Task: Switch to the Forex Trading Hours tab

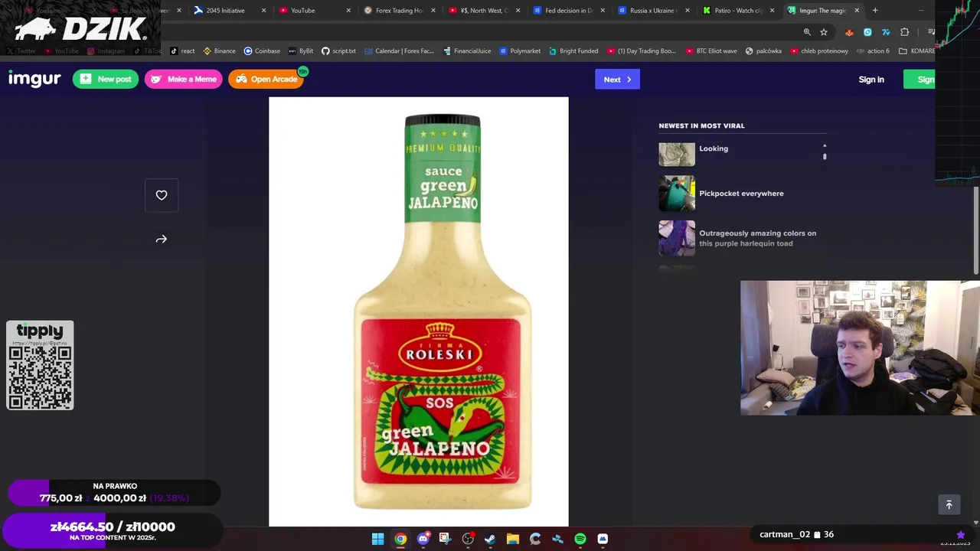Action: 398,11
